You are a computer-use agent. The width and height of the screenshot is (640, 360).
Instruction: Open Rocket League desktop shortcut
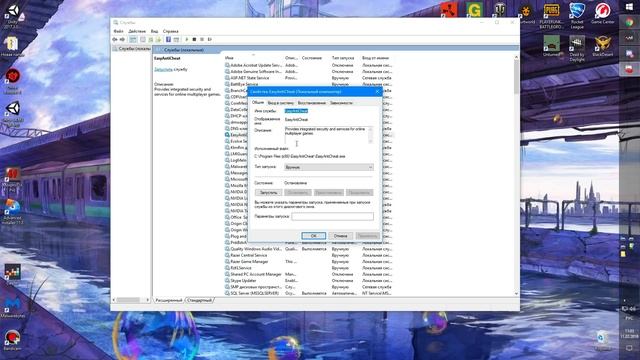coord(577,16)
